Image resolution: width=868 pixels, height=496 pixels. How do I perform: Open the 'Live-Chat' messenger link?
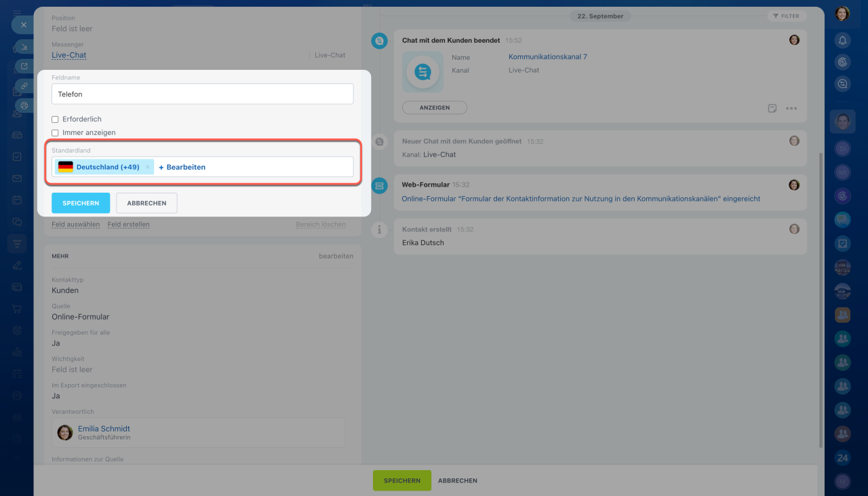coord(69,55)
